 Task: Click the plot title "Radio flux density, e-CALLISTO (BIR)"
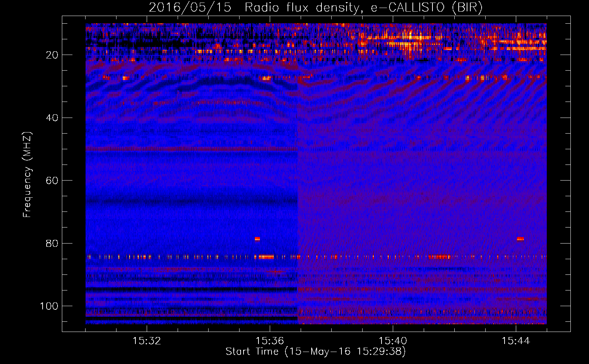363,8
